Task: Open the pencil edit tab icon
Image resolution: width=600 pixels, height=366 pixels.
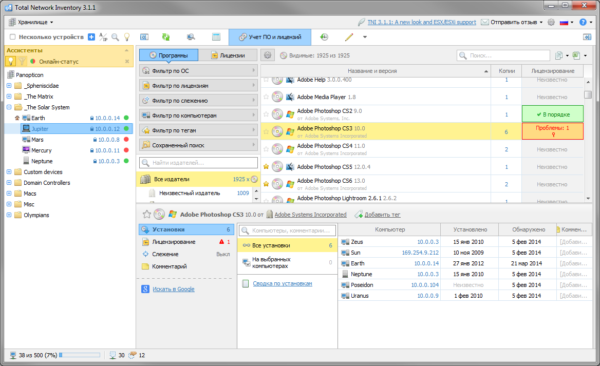Action: click(349, 37)
